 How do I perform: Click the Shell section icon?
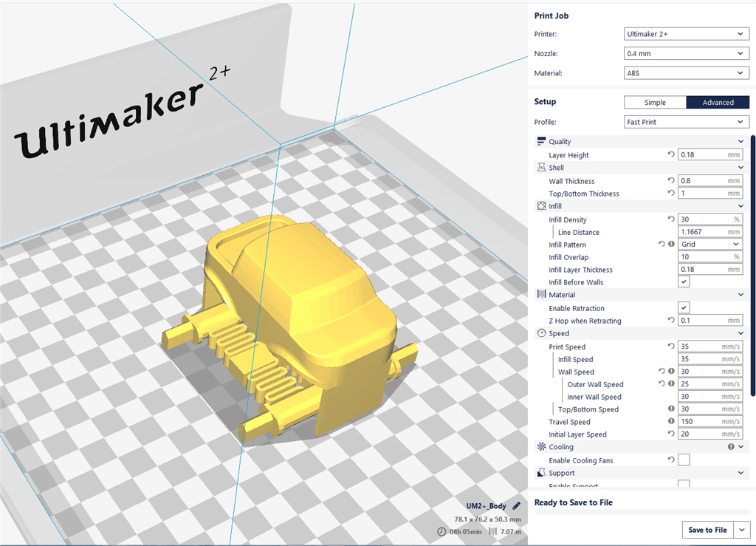(x=541, y=168)
